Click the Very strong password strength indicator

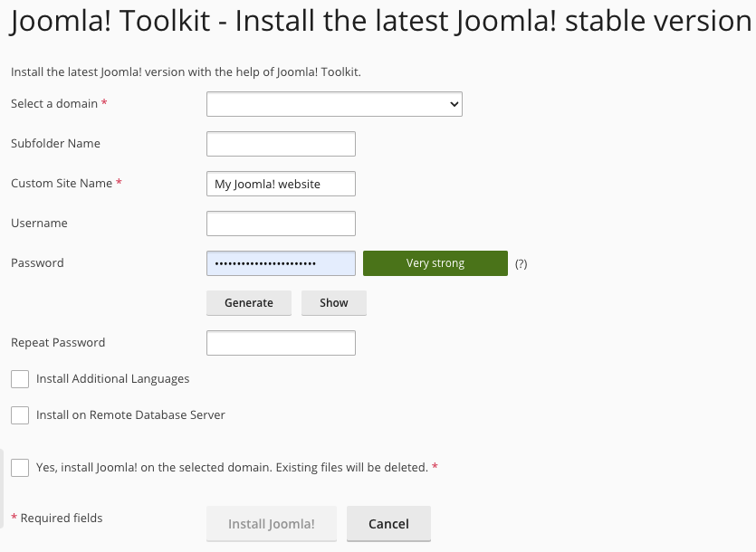pos(435,263)
